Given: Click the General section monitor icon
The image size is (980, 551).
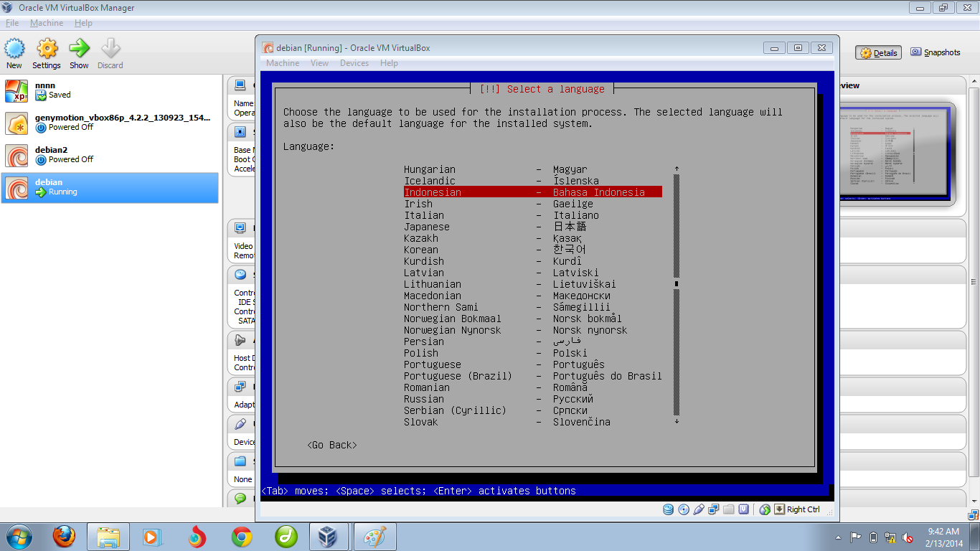Looking at the screenshot, I should 240,85.
